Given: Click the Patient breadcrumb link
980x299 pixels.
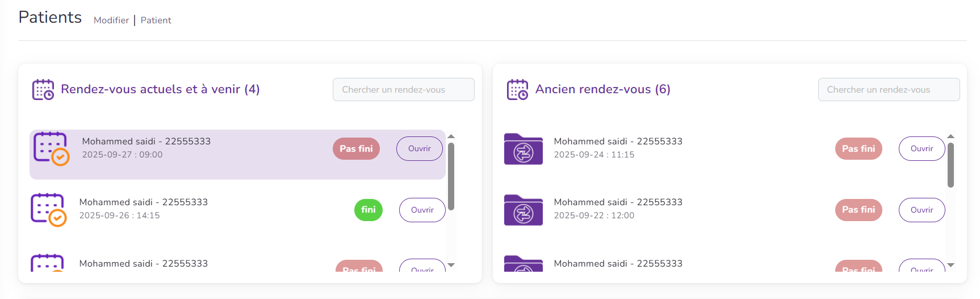Looking at the screenshot, I should (156, 20).
